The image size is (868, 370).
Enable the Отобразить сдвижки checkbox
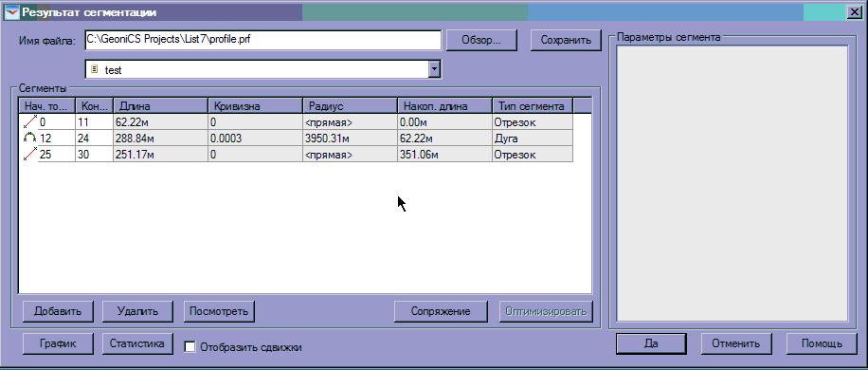[190, 347]
